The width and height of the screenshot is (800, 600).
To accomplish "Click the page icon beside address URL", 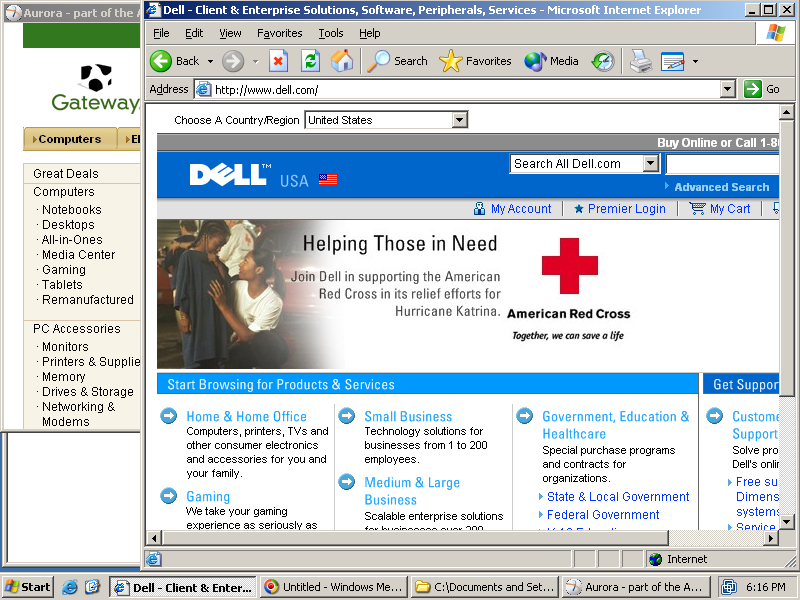I will [204, 89].
